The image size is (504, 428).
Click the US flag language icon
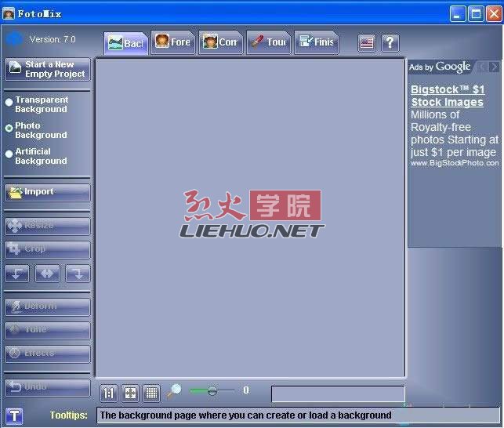point(367,42)
